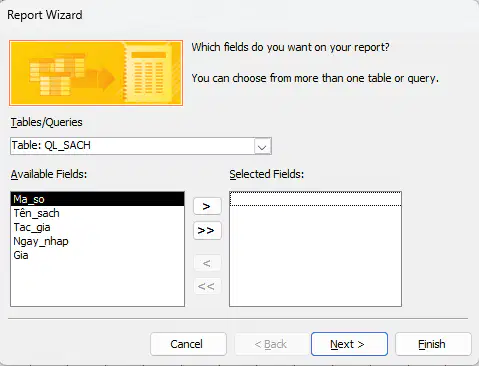Click the Available Fields label
This screenshot has height=366, width=479.
click(49, 174)
